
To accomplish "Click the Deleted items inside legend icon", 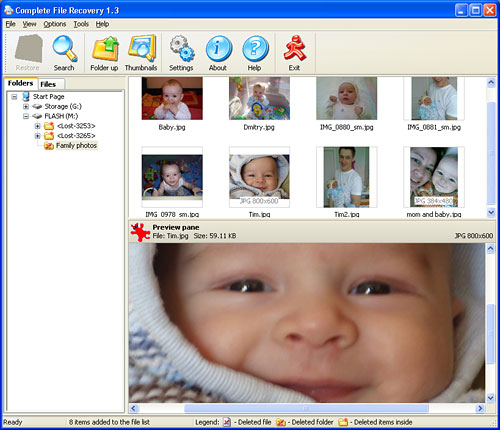I will pos(343,422).
